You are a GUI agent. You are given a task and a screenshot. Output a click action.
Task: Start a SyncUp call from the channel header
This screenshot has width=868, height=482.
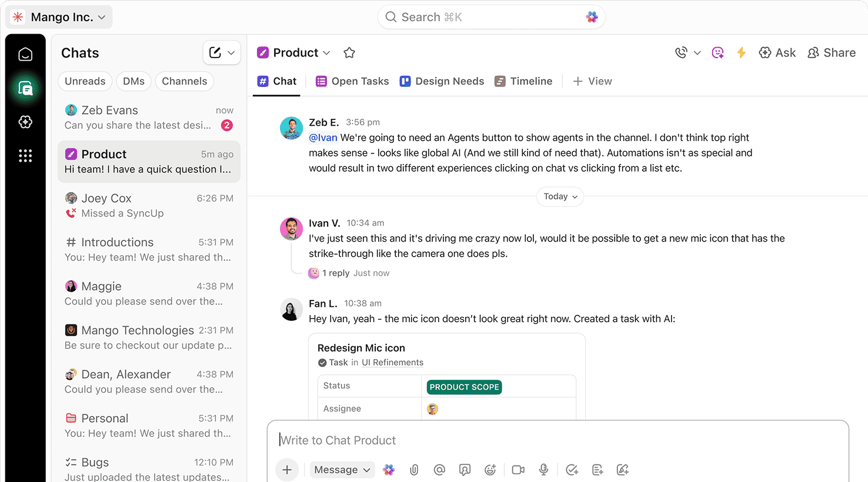coord(682,52)
